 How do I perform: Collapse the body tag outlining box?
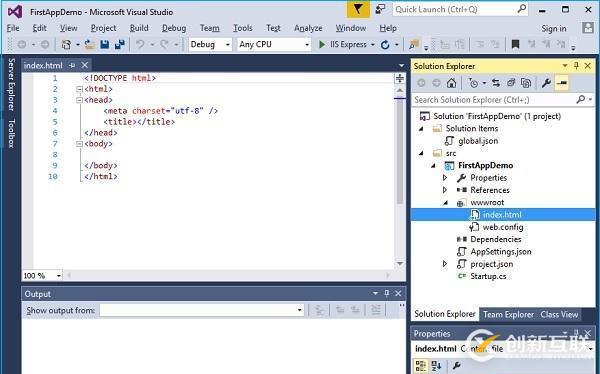pos(79,144)
